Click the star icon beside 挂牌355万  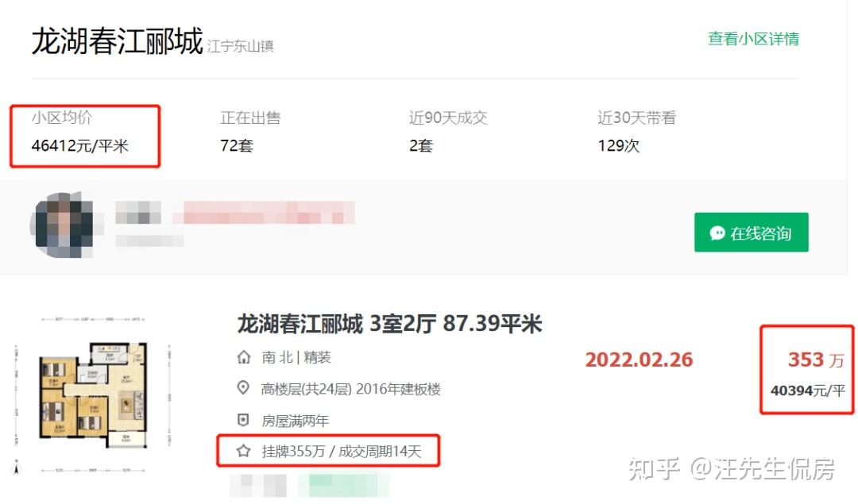tap(244, 451)
